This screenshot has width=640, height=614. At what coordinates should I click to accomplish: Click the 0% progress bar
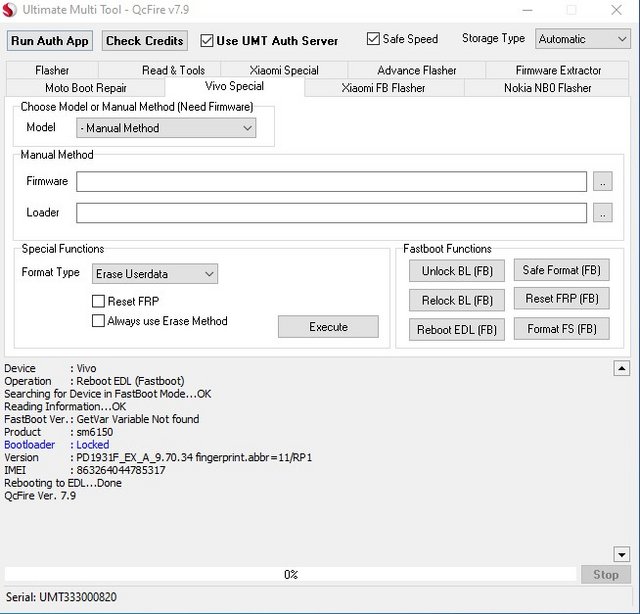(291, 574)
